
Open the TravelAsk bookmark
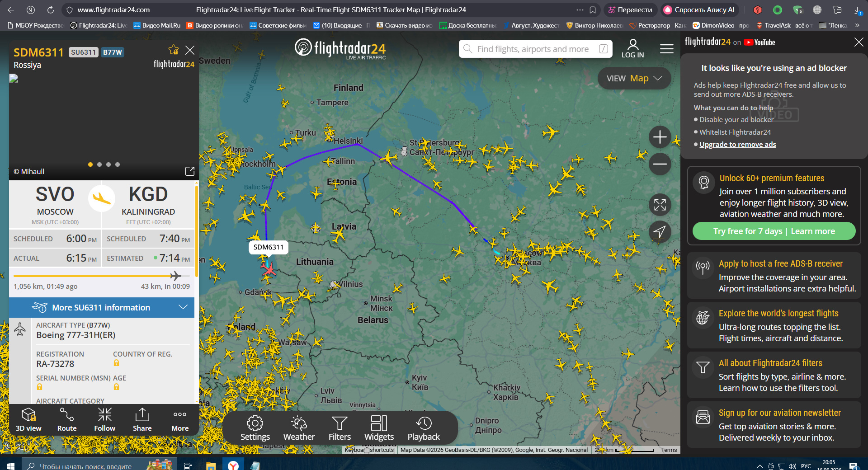(784, 25)
